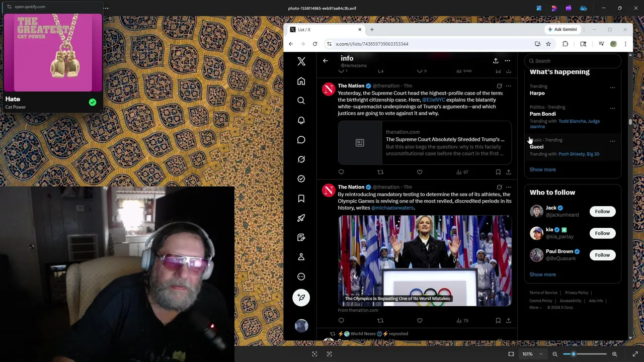The width and height of the screenshot is (644, 362).
Task: Open the Notifications bell in X sidebar
Action: (x=301, y=120)
